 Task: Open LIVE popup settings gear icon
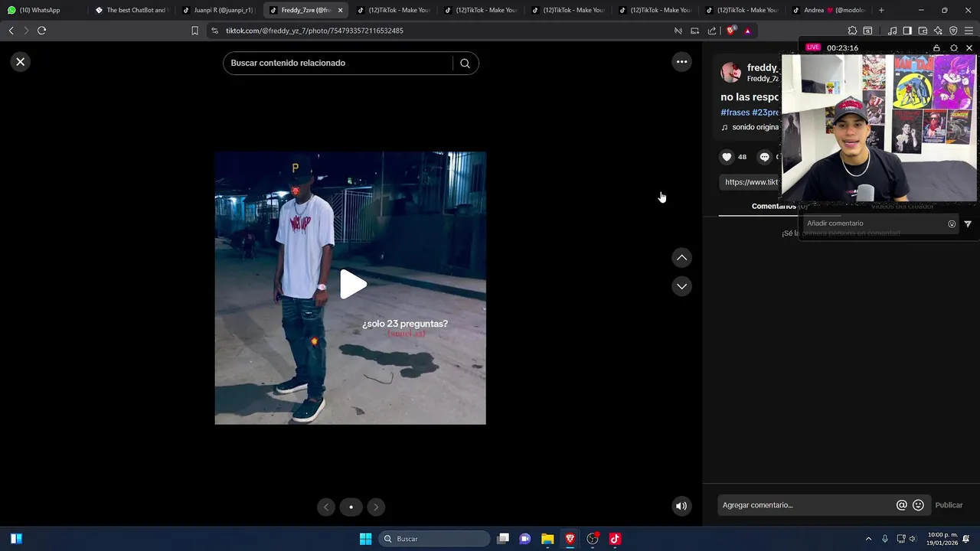953,48
